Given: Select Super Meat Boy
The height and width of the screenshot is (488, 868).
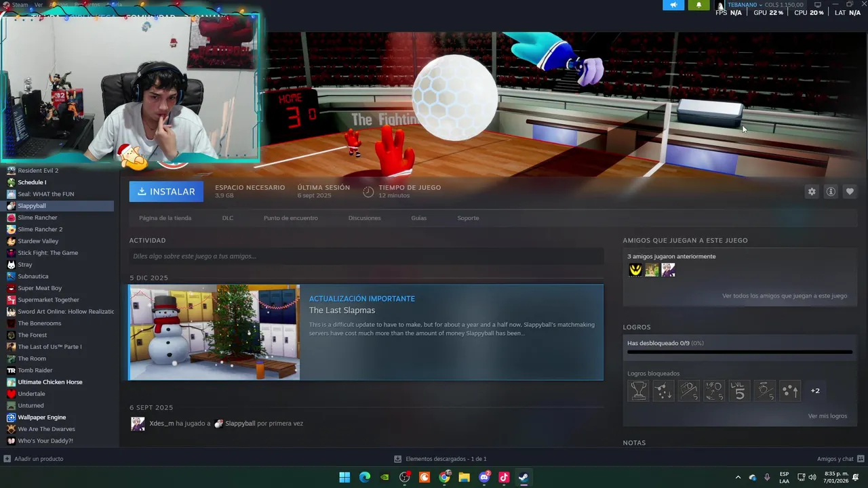Looking at the screenshot, I should coord(39,288).
